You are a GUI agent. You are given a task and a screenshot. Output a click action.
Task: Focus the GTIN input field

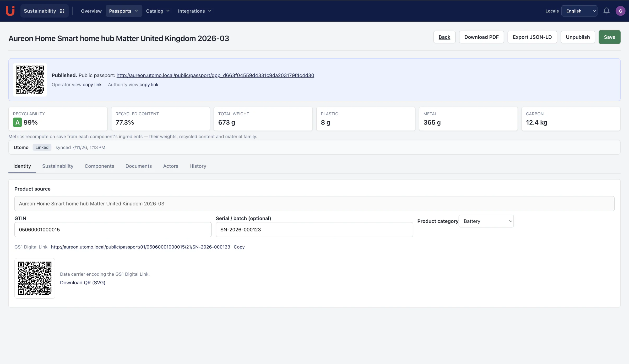tap(113, 230)
